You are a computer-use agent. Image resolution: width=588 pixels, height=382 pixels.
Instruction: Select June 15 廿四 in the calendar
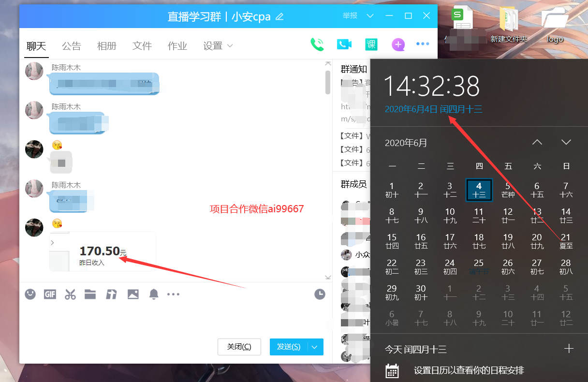click(392, 241)
